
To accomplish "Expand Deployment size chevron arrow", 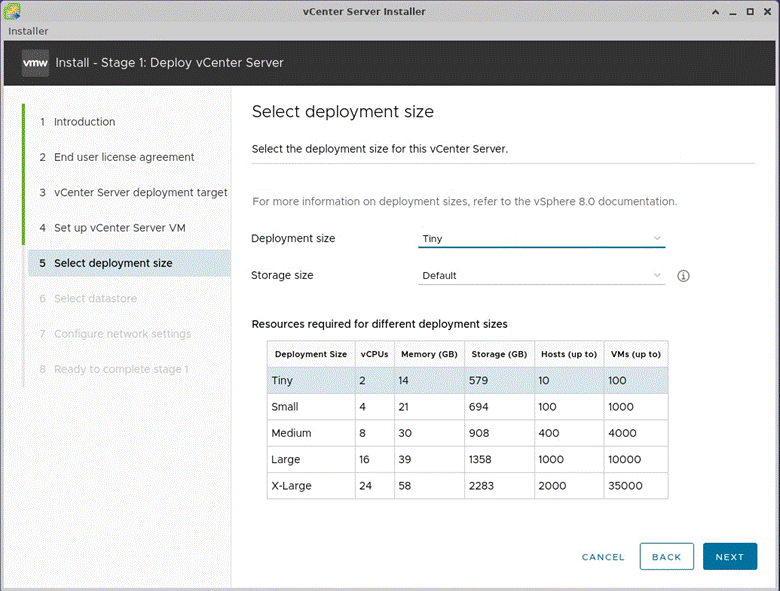I will 657,238.
